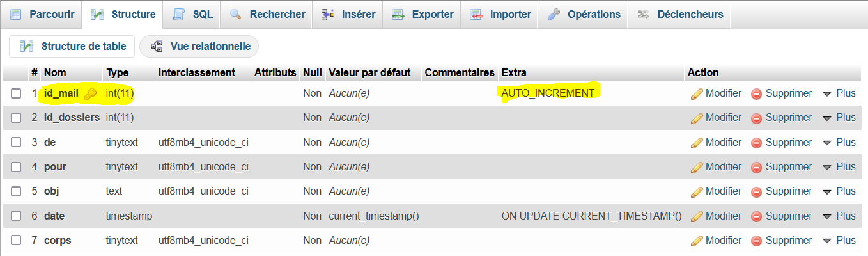Click the primary key icon beside id_mail
Image resolution: width=868 pixels, height=256 pixels.
pyautogui.click(x=90, y=94)
